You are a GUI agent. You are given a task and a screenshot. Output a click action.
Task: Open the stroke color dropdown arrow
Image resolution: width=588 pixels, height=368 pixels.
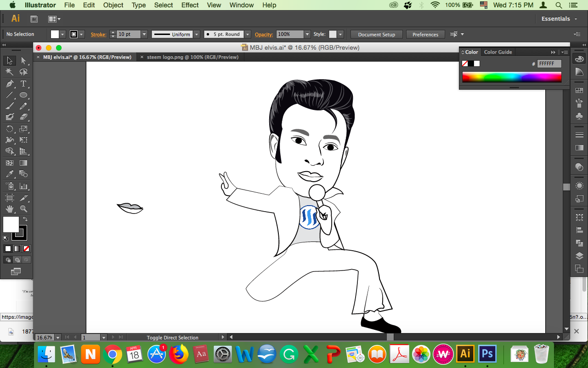82,34
